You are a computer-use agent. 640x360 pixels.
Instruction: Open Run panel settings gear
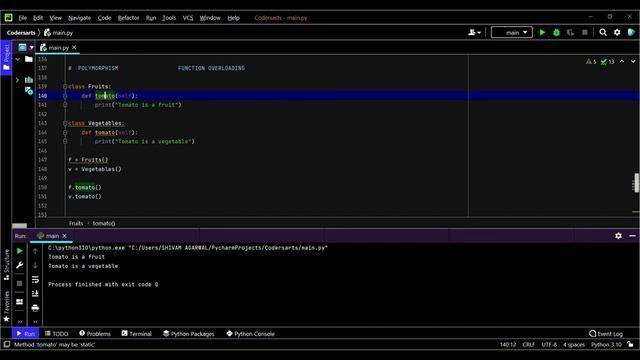point(618,236)
